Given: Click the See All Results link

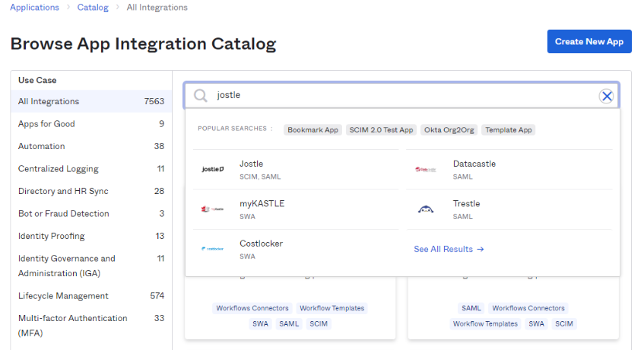Looking at the screenshot, I should pos(449,249).
